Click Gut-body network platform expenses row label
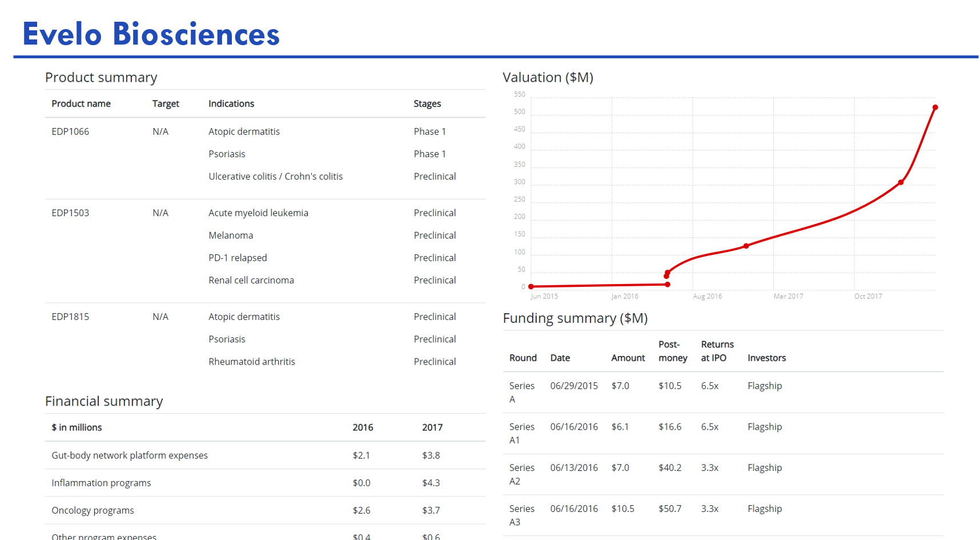980x540 pixels. tap(130, 455)
